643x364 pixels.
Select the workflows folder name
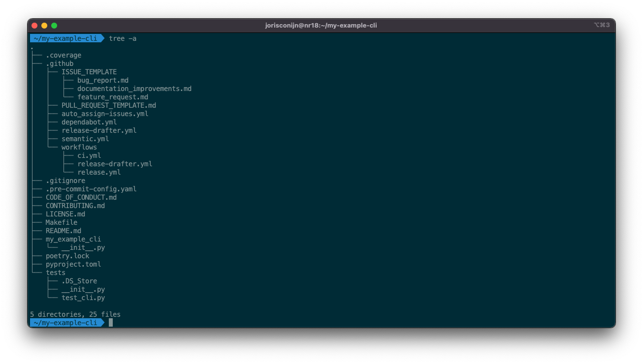tap(78, 147)
